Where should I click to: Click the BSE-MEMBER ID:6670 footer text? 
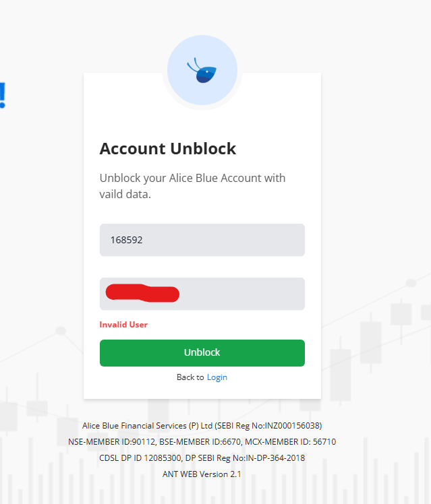click(200, 441)
